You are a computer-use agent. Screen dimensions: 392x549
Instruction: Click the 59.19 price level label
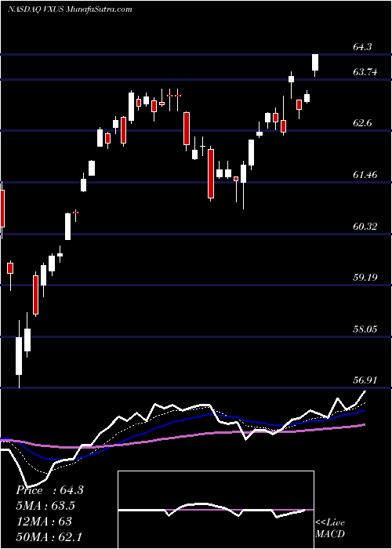[x=366, y=278]
